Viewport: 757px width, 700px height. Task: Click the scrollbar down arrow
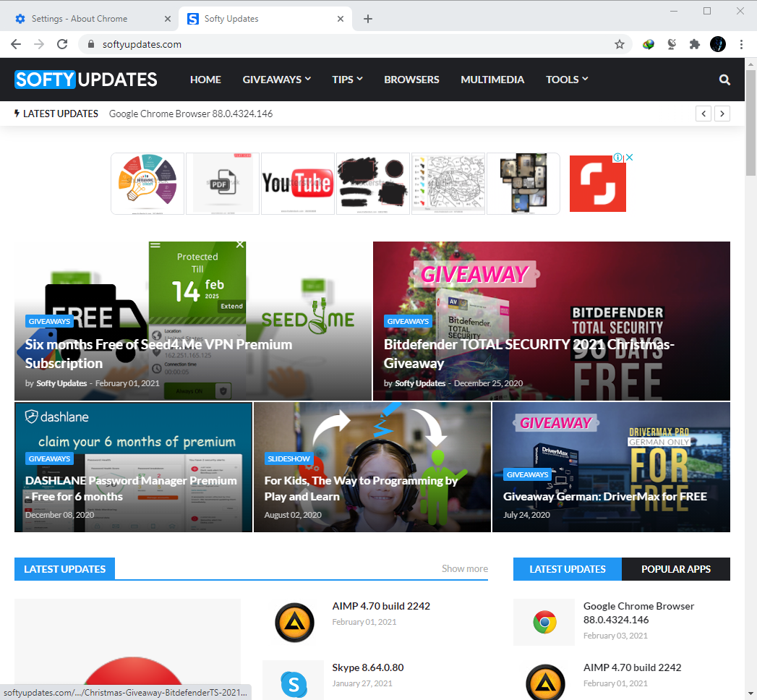tap(750, 694)
